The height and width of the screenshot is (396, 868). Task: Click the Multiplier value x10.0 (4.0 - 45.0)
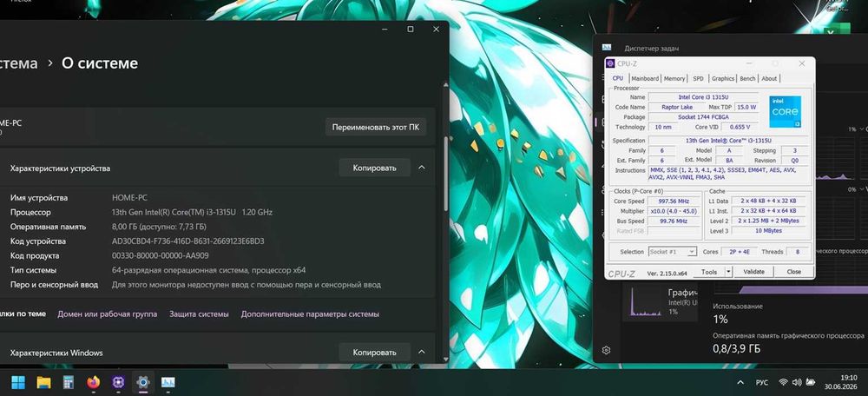672,211
